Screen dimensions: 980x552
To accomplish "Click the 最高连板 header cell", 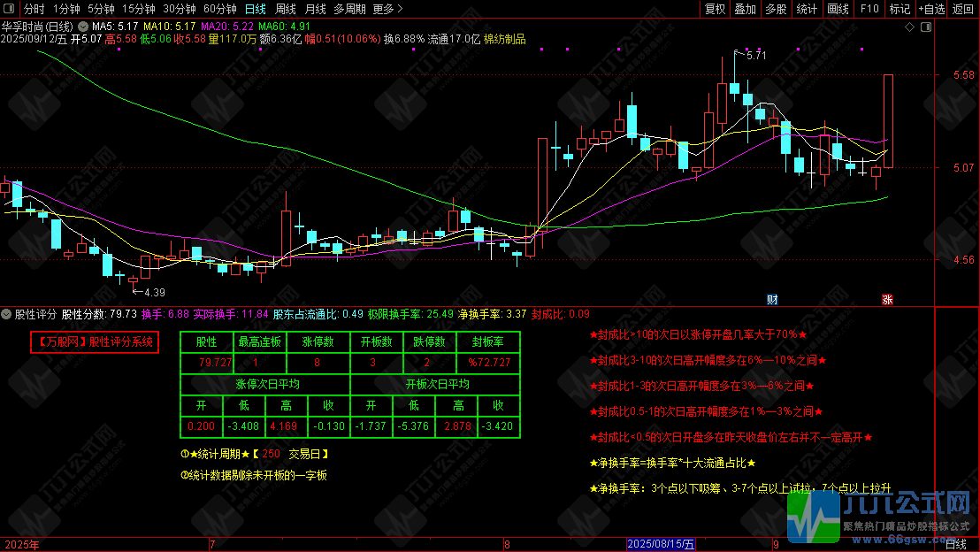I will point(259,342).
